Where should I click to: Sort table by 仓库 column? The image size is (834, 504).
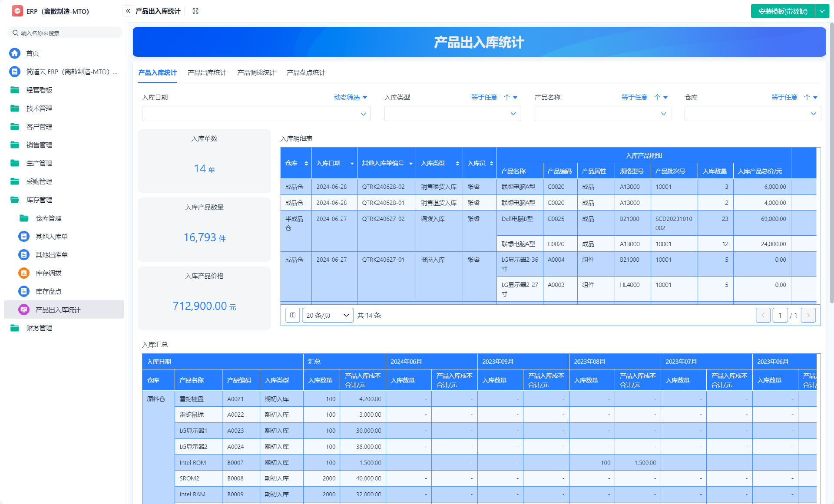click(x=306, y=163)
